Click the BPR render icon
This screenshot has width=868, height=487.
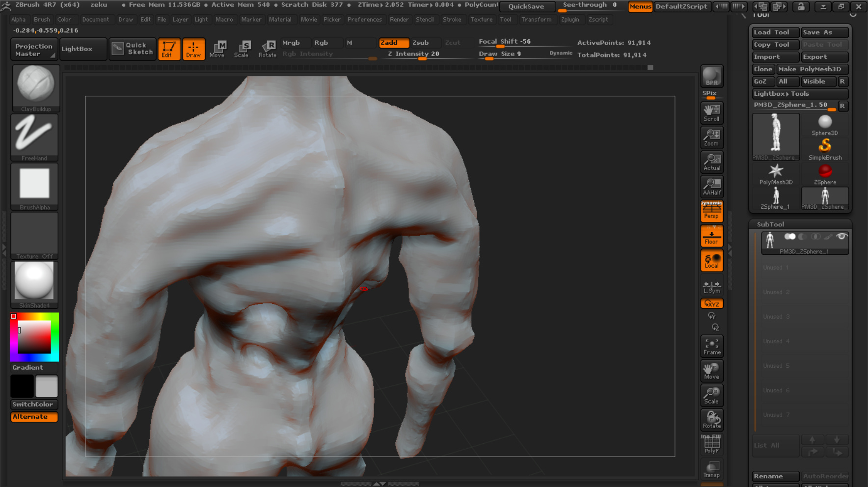(x=711, y=76)
